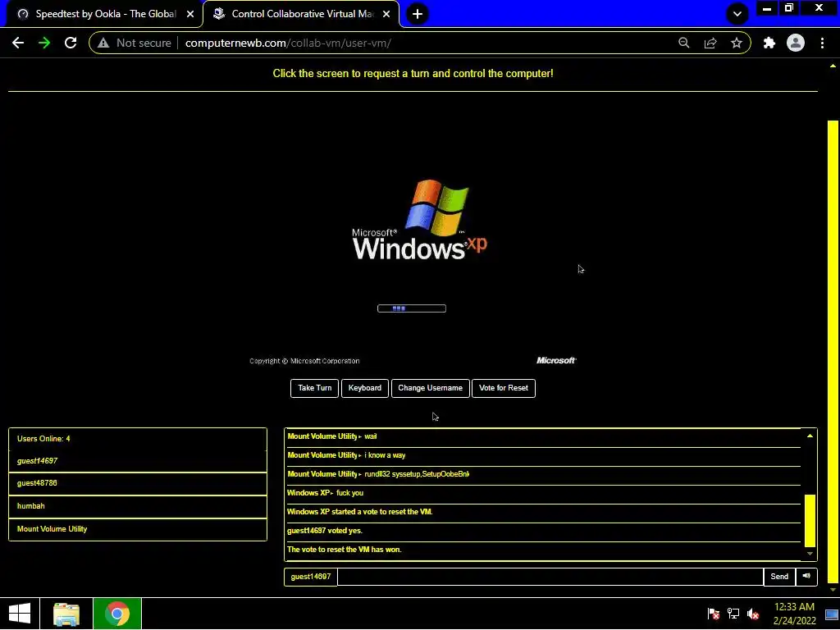Screen dimensions: 840x630
Task: Select user humbah in users list
Action: pyautogui.click(x=138, y=506)
